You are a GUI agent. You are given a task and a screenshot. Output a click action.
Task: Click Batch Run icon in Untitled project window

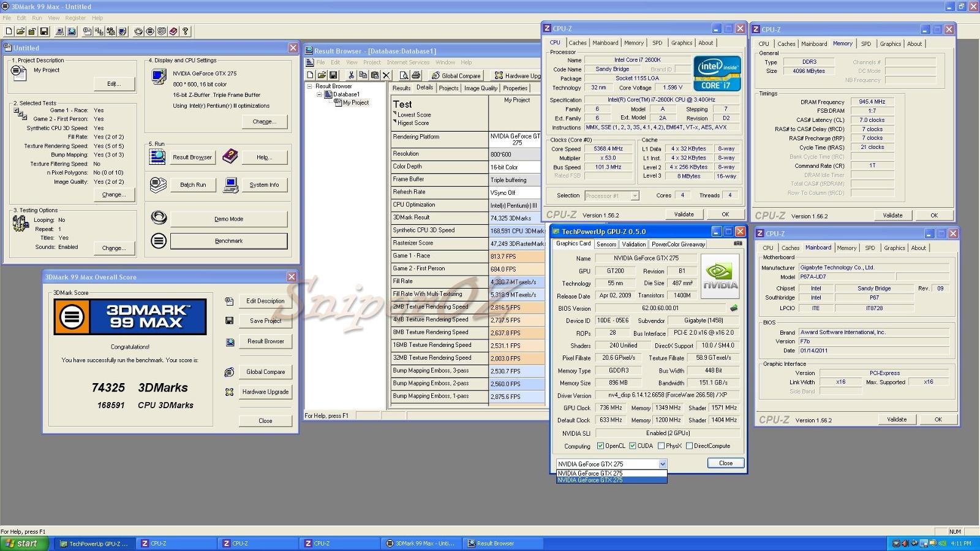[x=158, y=184]
